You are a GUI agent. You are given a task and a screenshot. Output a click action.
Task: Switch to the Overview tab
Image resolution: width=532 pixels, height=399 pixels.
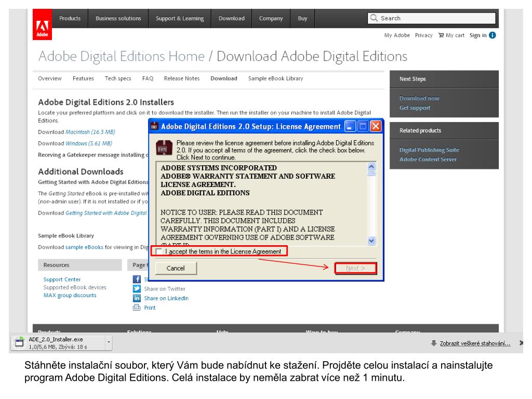50,78
